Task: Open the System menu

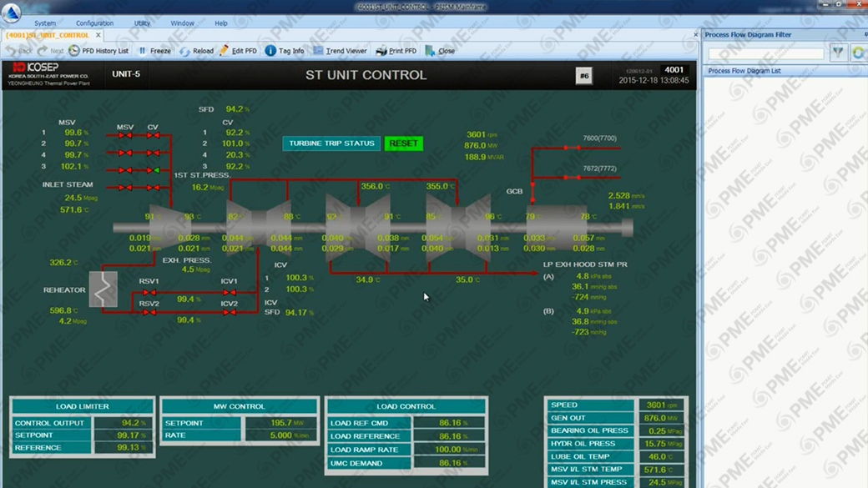Action: click(x=45, y=23)
